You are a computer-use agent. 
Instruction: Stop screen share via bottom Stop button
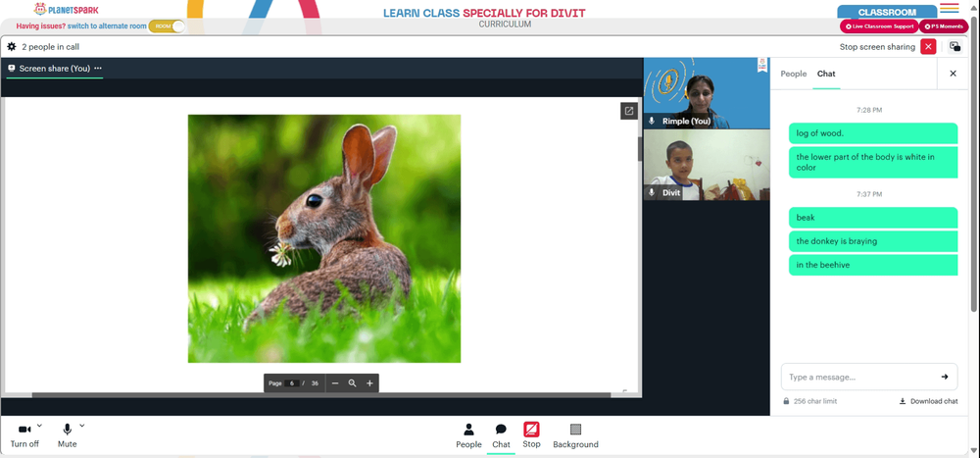[x=531, y=434]
